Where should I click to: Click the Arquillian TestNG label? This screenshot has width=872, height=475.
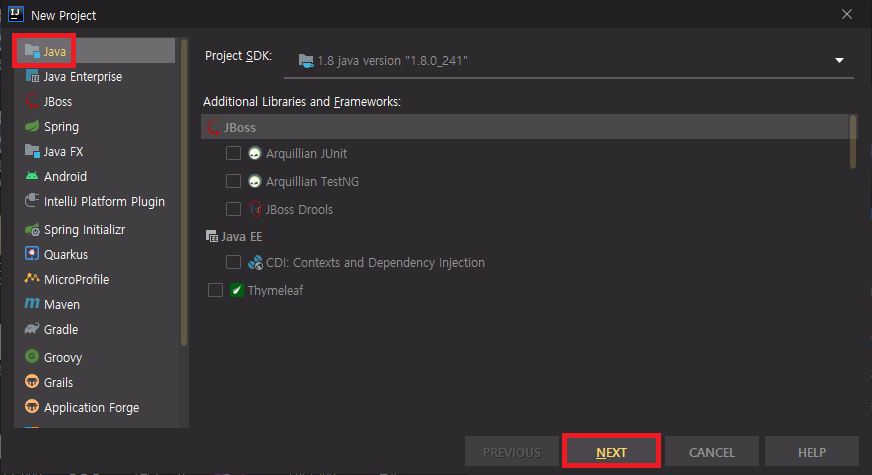pos(313,181)
